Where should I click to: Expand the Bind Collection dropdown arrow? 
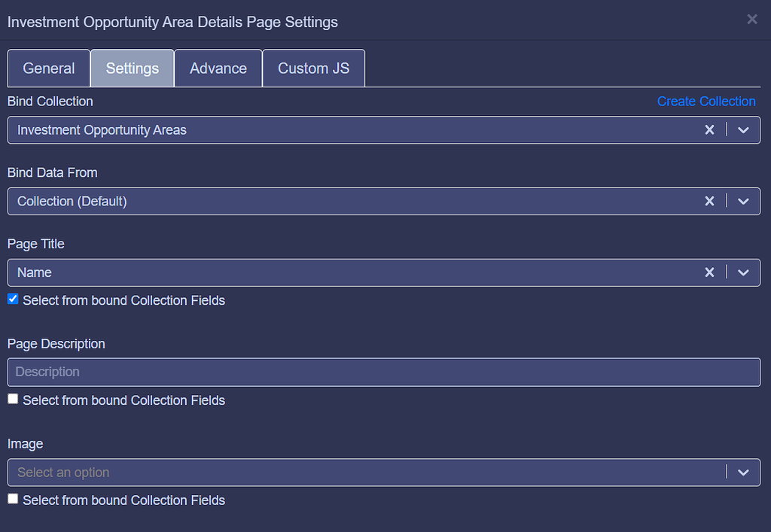[743, 130]
